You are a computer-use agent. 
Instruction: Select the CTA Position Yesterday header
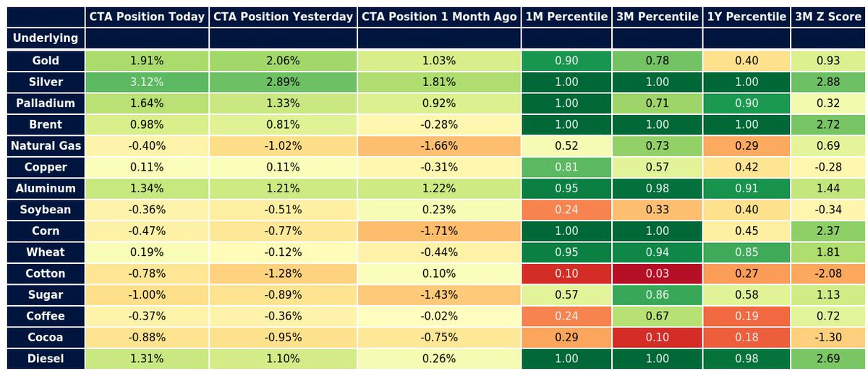(x=283, y=17)
